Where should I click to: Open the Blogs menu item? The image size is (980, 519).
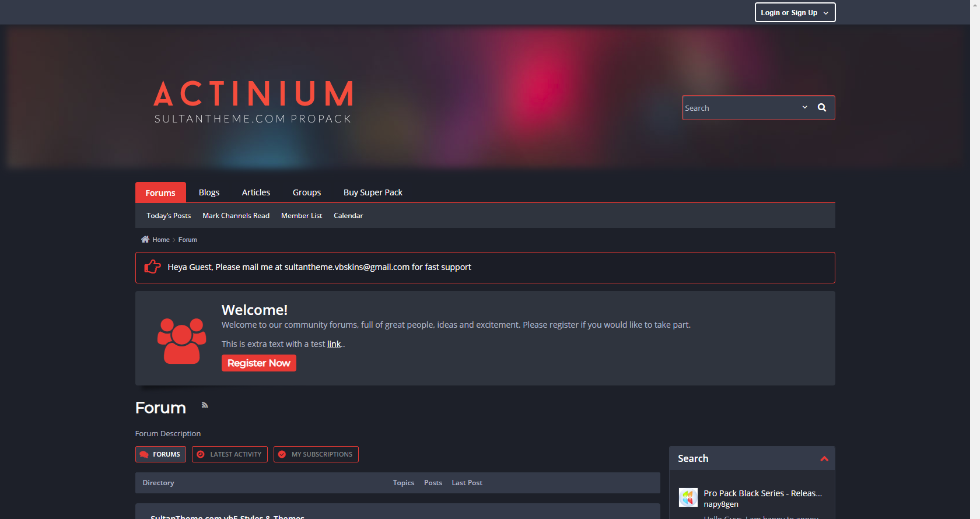click(x=209, y=192)
